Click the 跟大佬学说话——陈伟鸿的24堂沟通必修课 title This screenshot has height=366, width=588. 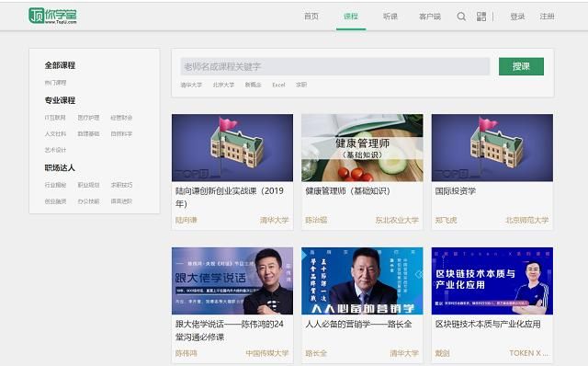230,330
